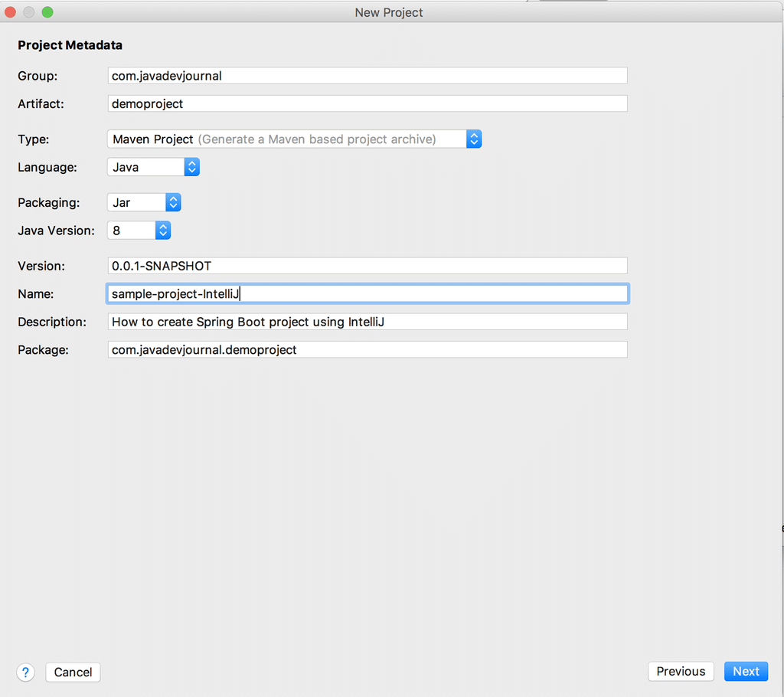Click the Java Version blue arrow icon

pos(162,231)
